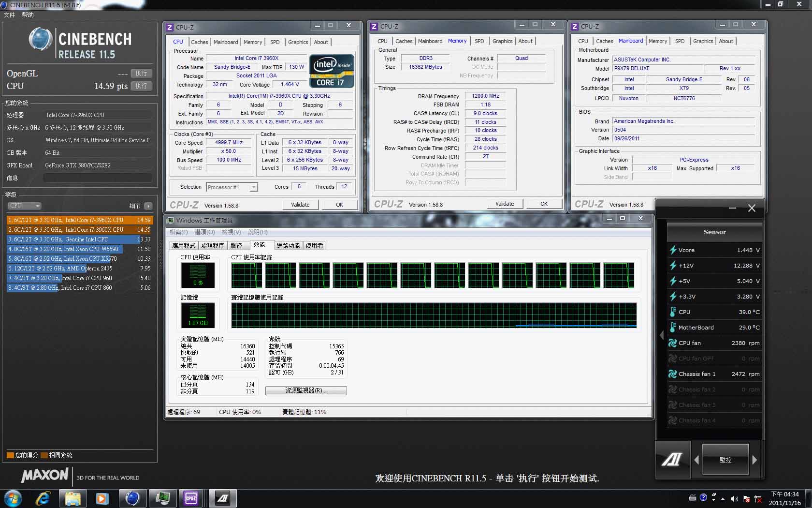
Task: Click next arrow in AI Suite bottom bar
Action: (x=754, y=460)
